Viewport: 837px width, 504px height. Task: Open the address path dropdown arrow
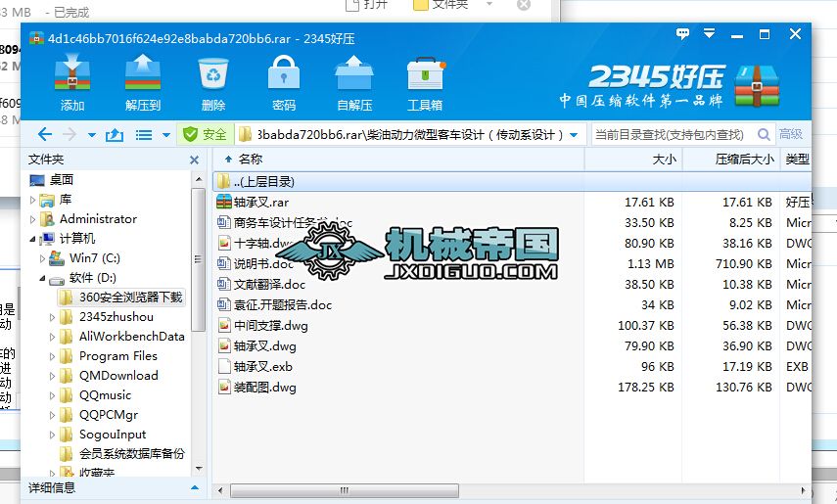tap(574, 135)
